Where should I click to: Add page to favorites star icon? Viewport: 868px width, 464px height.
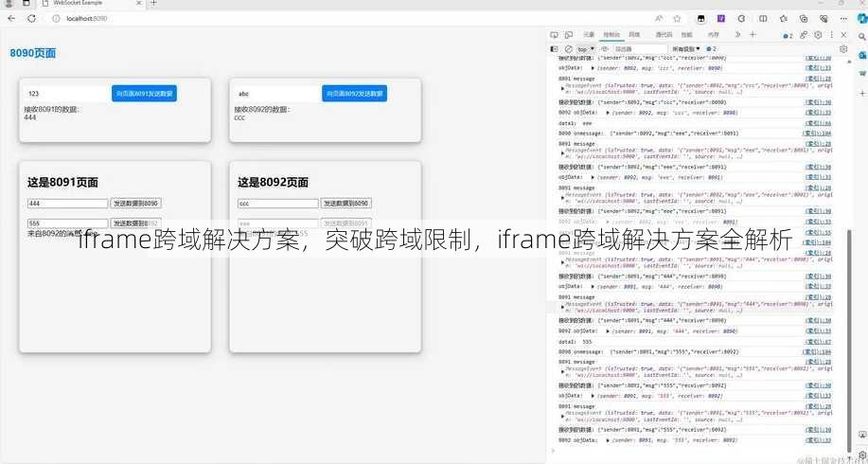point(677,18)
